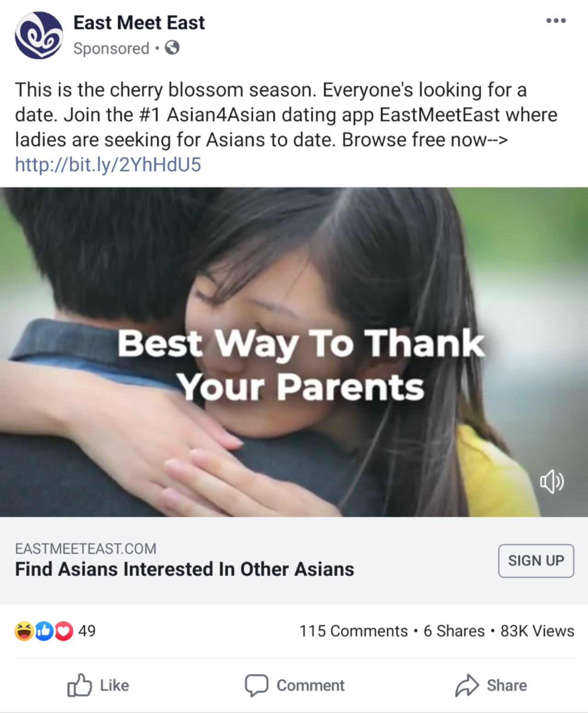Viewport: 588px width, 713px height.
Task: Open the bit.ly/2YhHdU5 link
Action: (108, 164)
